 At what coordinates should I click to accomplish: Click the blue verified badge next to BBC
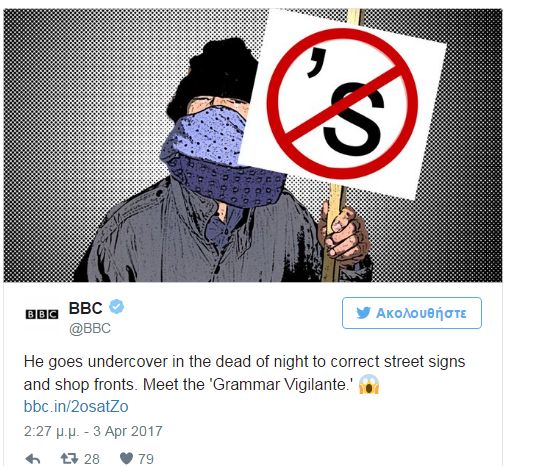pyautogui.click(x=117, y=306)
